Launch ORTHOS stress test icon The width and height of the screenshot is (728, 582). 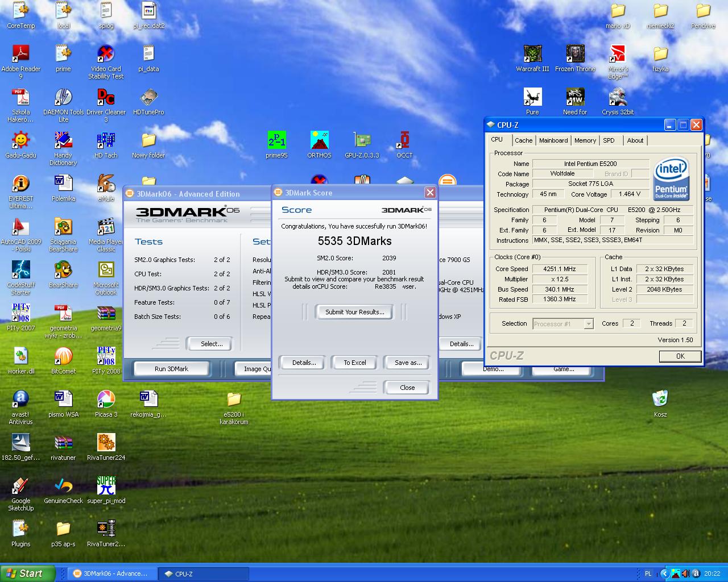(319, 144)
